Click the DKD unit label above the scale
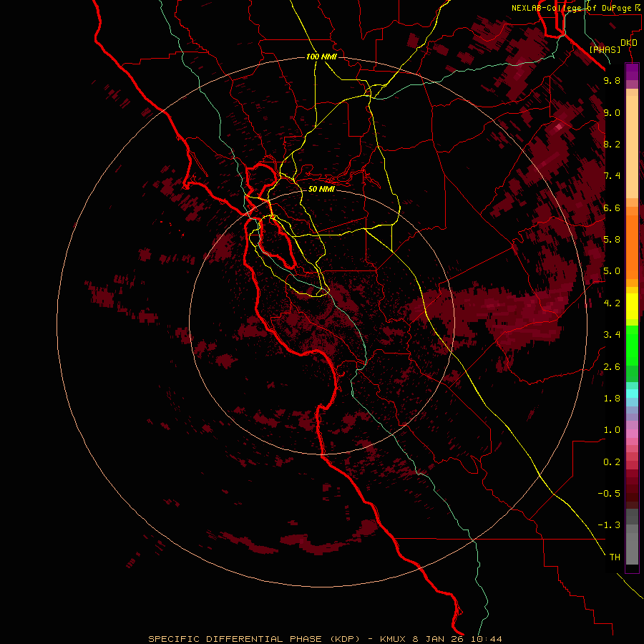The height and width of the screenshot is (644, 644). point(629,43)
